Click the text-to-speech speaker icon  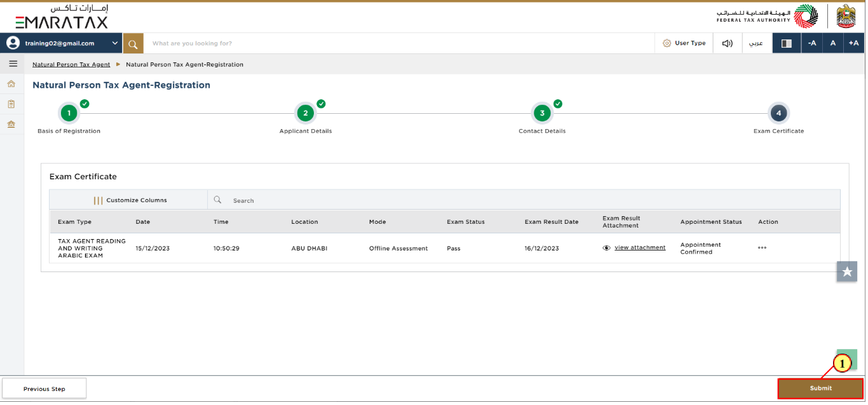click(x=728, y=43)
